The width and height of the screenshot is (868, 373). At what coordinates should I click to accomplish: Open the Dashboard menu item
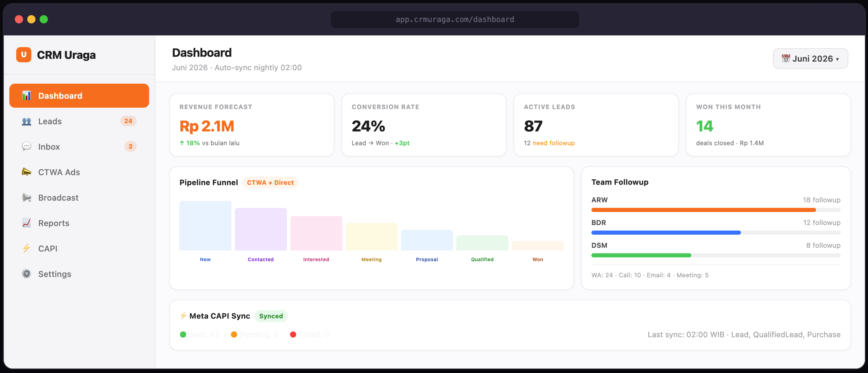pyautogui.click(x=79, y=96)
